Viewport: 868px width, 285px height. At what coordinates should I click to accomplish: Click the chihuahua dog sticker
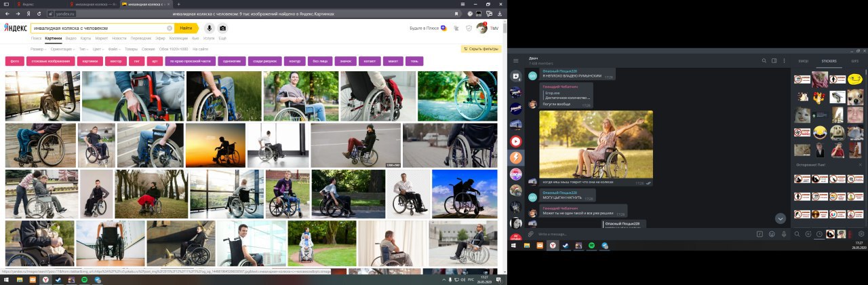855,97
